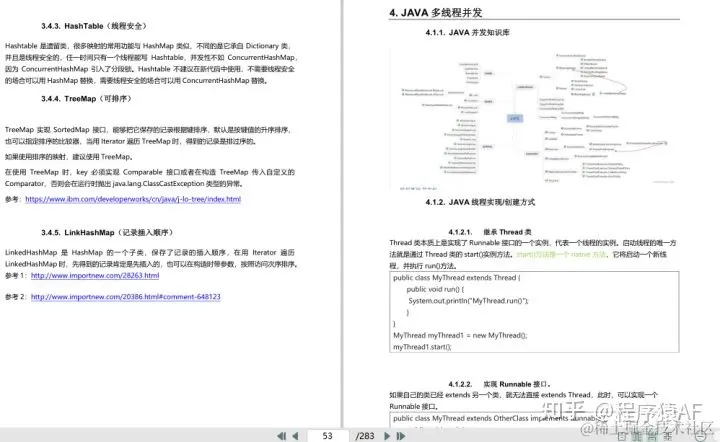Click heading '3.4.5. LinkHashMap'
Image resolution: width=720 pixels, height=442 pixels.
point(107,232)
